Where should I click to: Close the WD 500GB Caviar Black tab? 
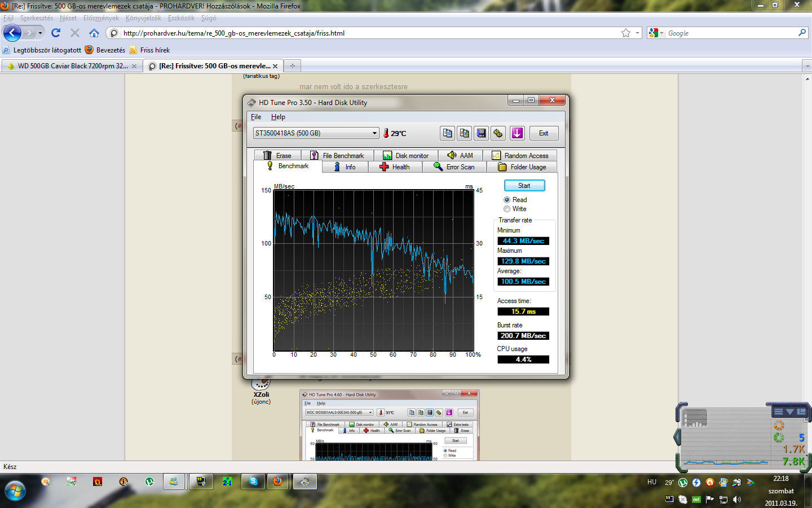[x=134, y=66]
